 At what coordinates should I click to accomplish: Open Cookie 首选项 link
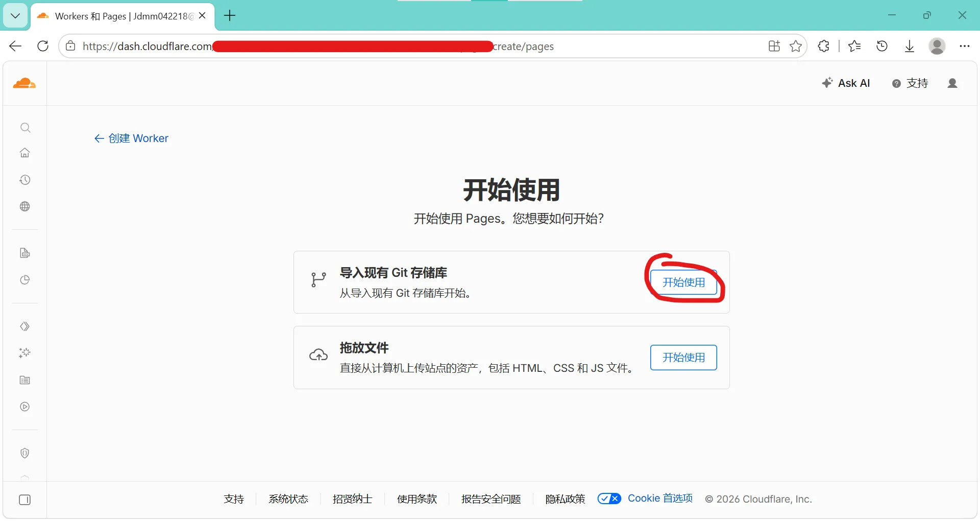click(660, 499)
